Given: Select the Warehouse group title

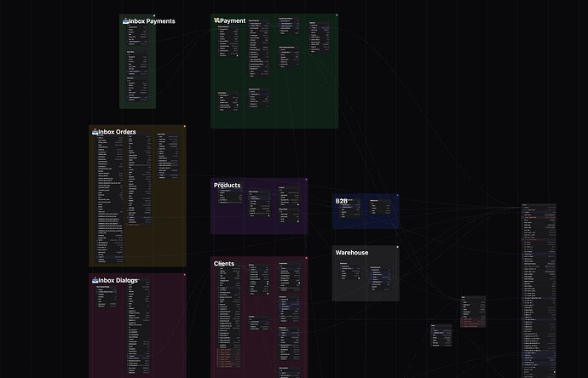Looking at the screenshot, I should tap(352, 253).
